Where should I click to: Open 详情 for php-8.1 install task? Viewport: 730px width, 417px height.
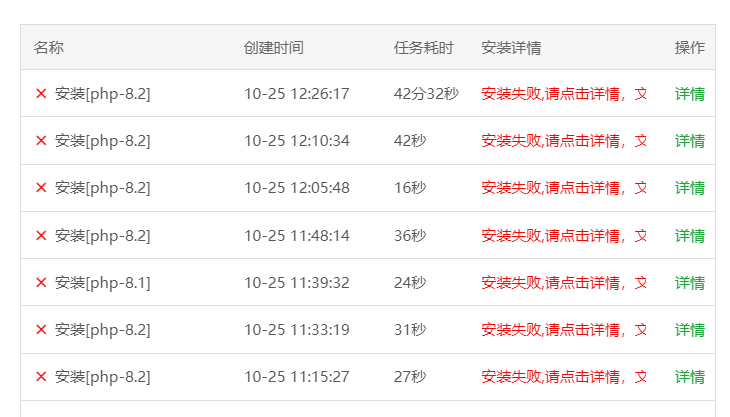point(689,283)
